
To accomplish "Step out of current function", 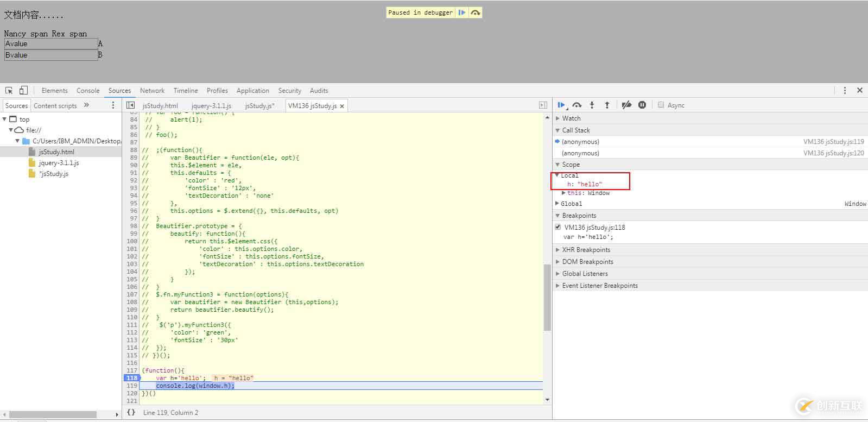I will coord(607,105).
